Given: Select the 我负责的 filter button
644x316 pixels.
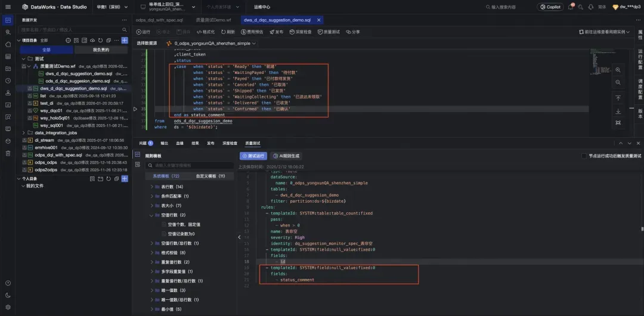Looking at the screenshot, I should (101, 49).
